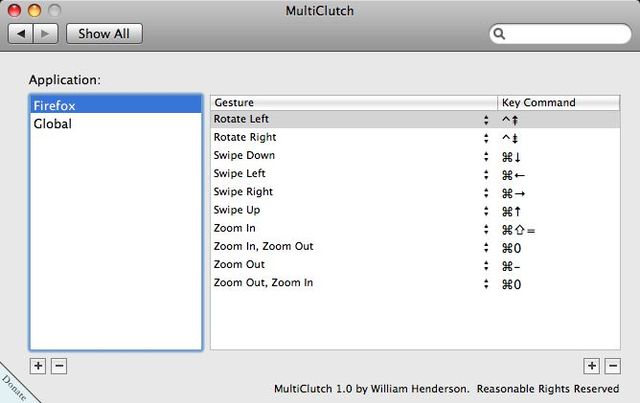
Task: Select Global in the Application list
Action: tap(116, 124)
